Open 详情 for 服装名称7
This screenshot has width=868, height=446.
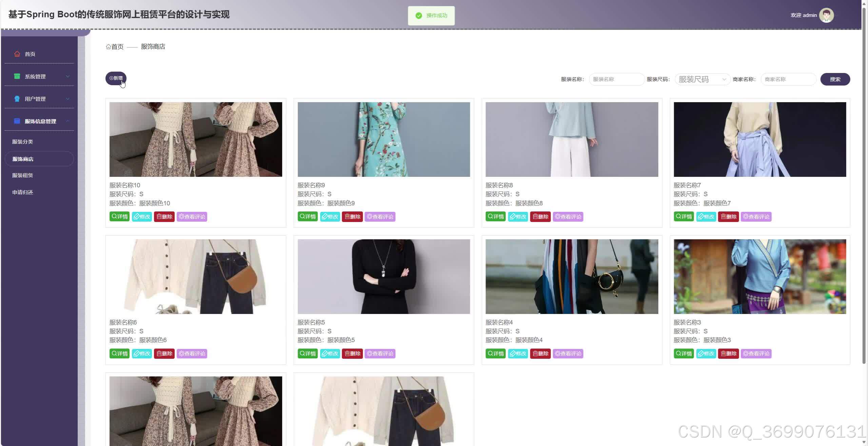(684, 217)
